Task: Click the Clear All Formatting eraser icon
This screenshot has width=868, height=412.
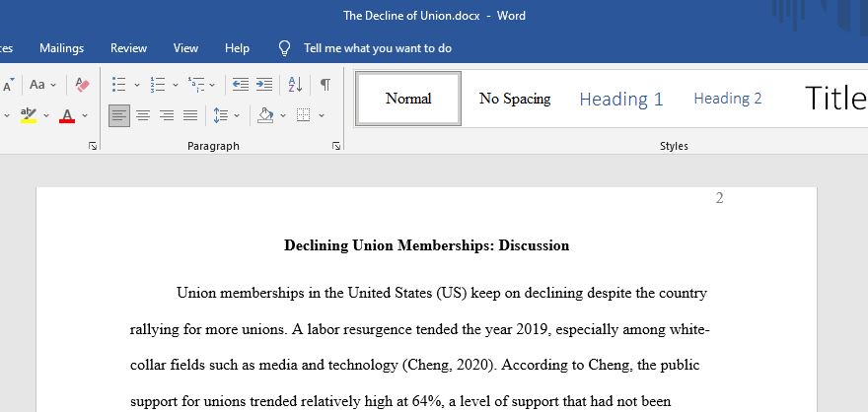Action: click(x=83, y=85)
